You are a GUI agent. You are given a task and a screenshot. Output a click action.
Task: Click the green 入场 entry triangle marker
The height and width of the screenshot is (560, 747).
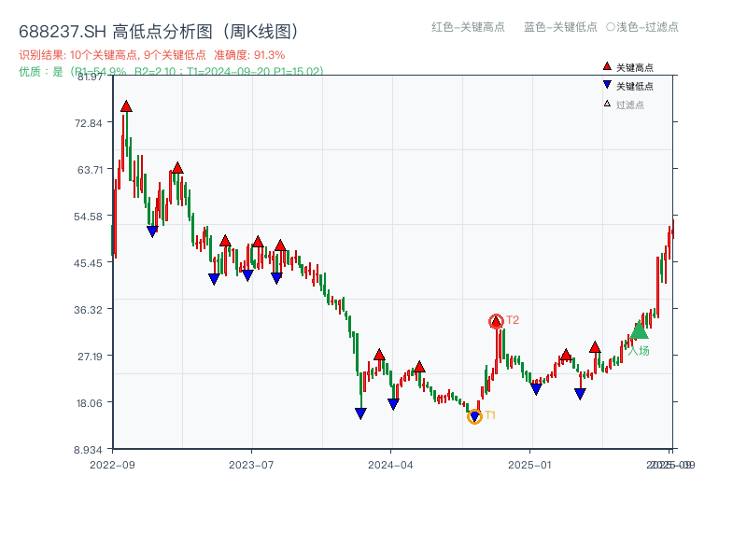point(639,333)
